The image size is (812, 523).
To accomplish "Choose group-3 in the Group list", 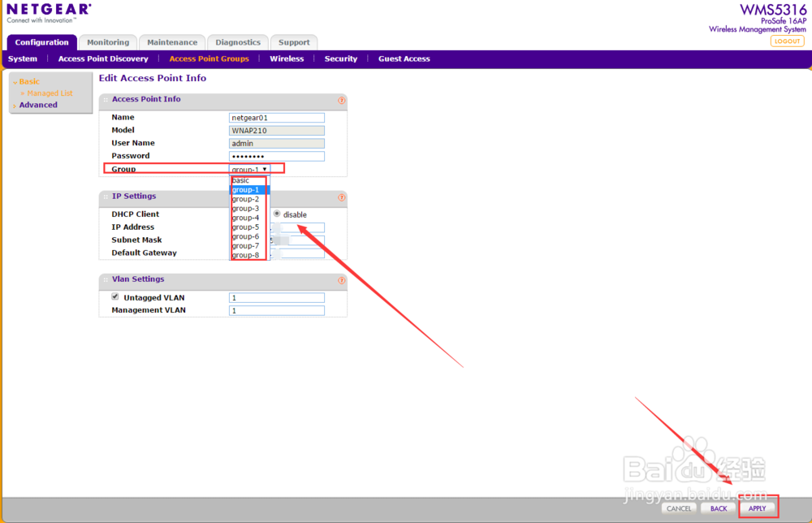I will (248, 208).
